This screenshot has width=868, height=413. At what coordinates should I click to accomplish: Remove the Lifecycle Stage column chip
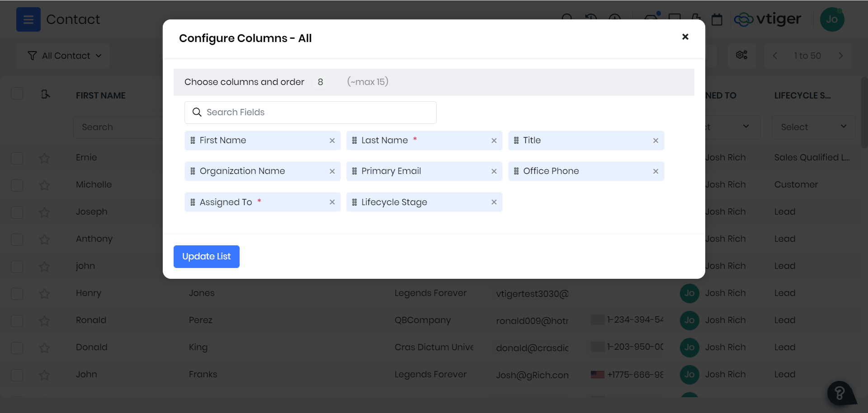[x=494, y=202]
